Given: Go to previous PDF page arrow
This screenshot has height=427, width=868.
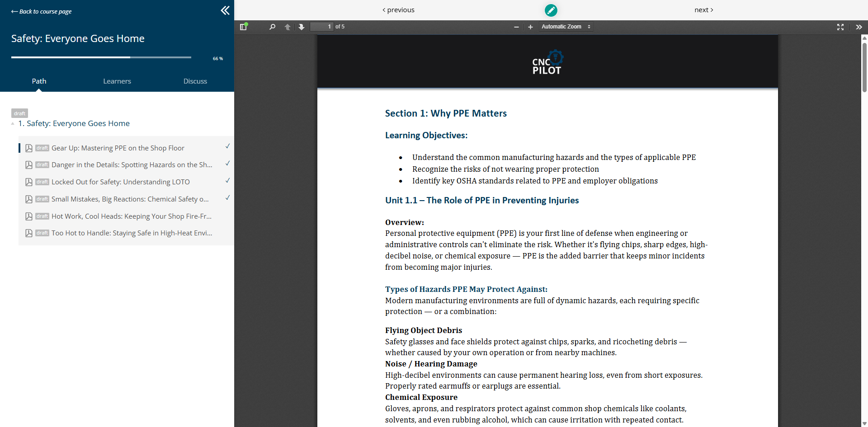Looking at the screenshot, I should [288, 27].
